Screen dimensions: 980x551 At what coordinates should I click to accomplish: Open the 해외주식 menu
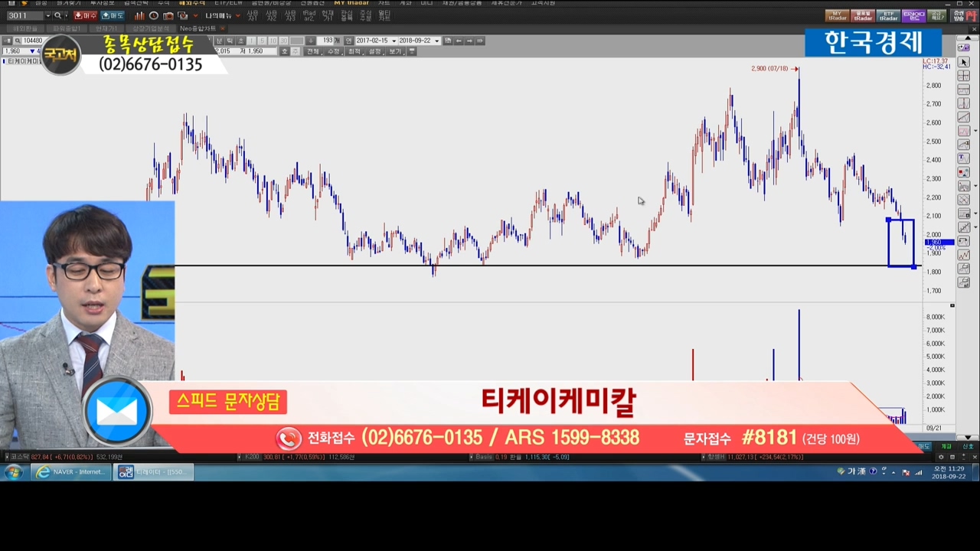[192, 3]
